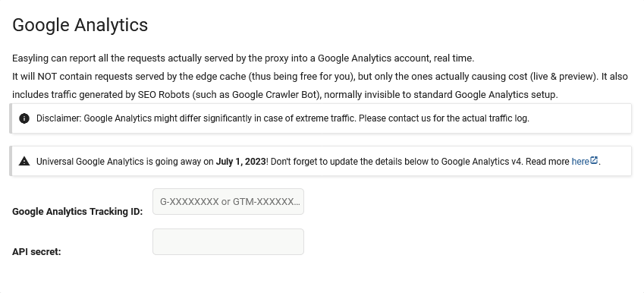Click the info circle icon beside Disclaimer
The height and width of the screenshot is (293, 644).
click(24, 118)
